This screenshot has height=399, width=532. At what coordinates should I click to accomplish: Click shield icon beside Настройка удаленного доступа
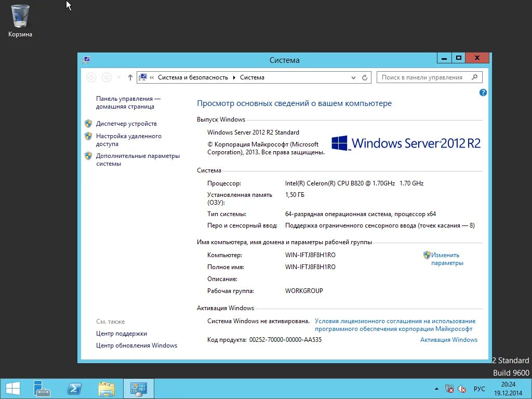coord(88,136)
